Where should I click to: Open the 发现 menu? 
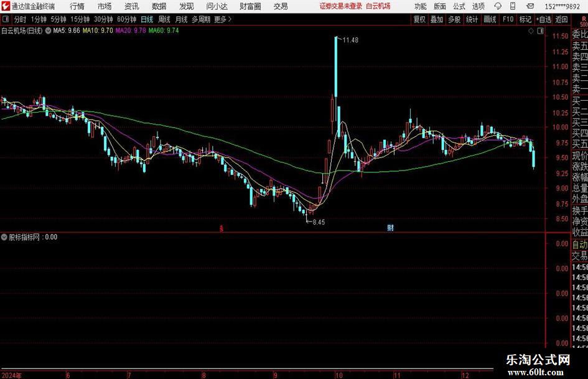coord(187,6)
